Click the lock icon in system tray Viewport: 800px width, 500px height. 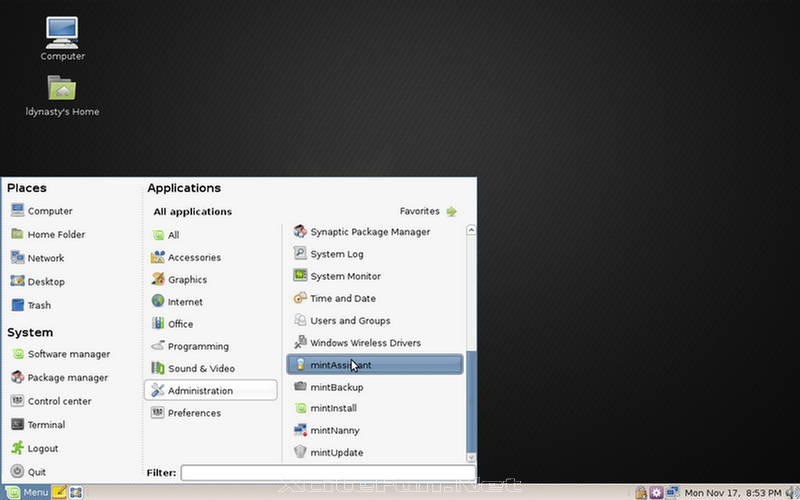coord(641,493)
